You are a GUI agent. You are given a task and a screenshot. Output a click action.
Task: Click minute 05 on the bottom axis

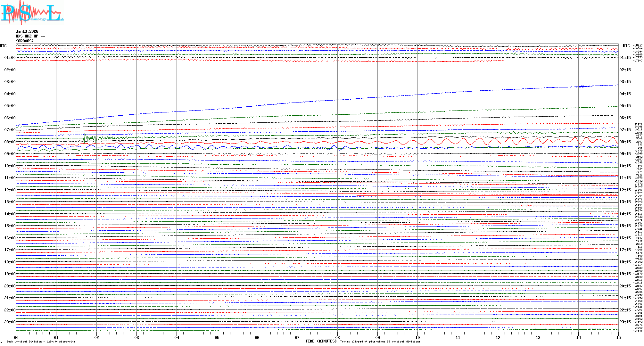[x=217, y=337]
